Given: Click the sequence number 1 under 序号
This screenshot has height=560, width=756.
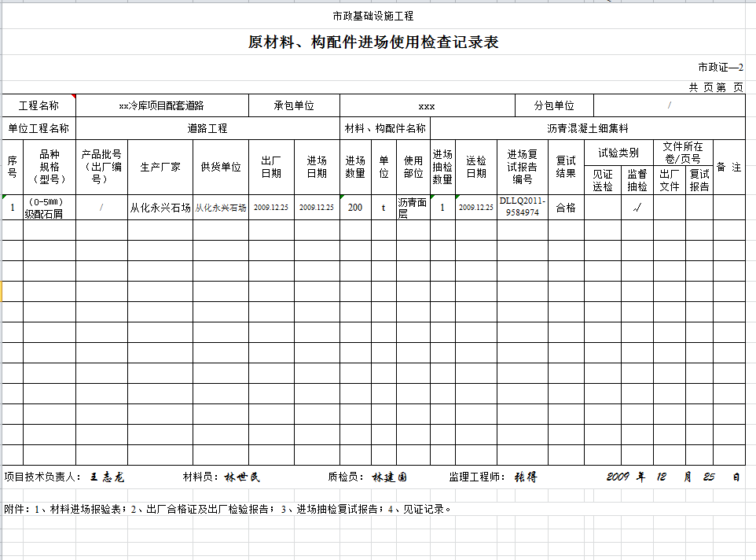Looking at the screenshot, I should 13,208.
